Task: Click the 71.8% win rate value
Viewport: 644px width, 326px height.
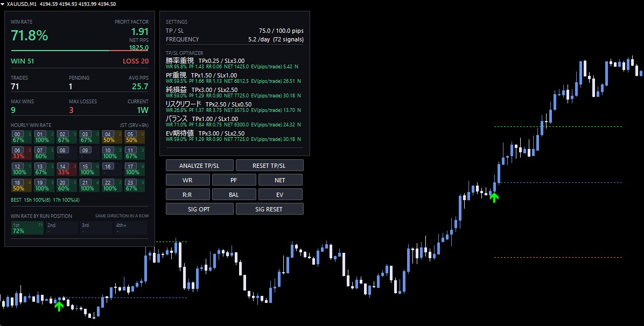Action: tap(30, 36)
